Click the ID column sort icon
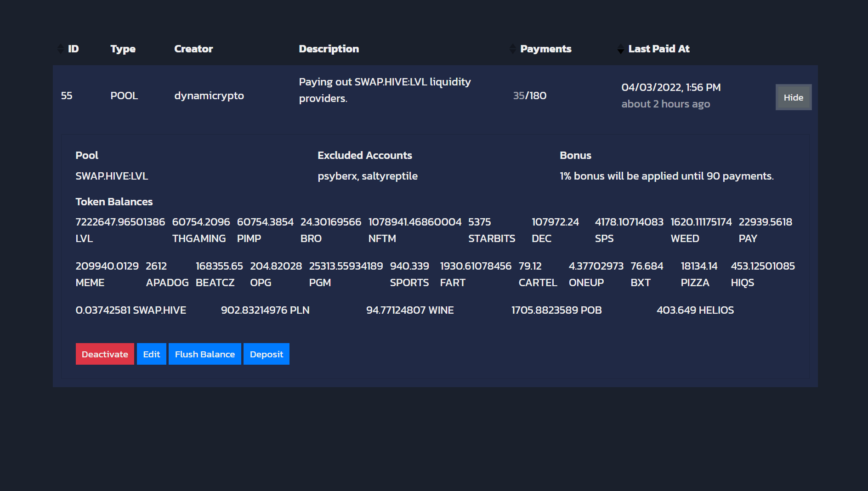868x491 pixels. pyautogui.click(x=60, y=48)
